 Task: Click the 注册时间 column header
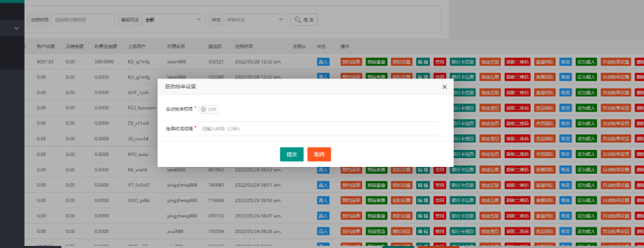[244, 46]
